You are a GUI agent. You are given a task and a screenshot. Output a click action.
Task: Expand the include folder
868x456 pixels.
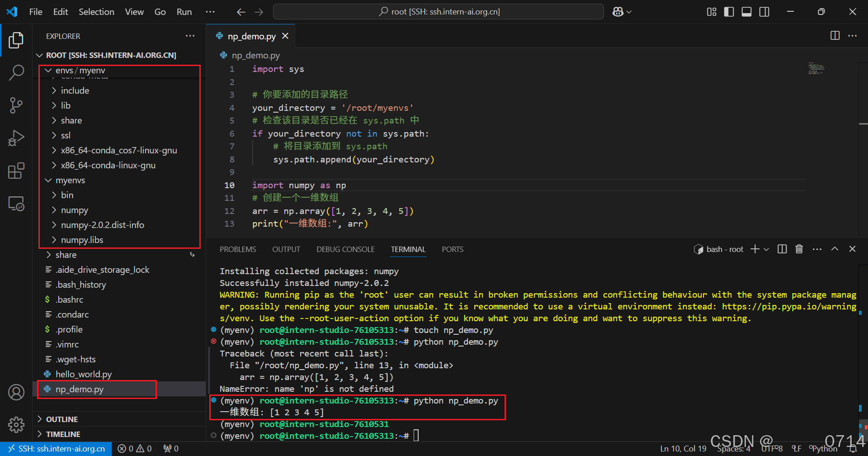click(x=120, y=90)
